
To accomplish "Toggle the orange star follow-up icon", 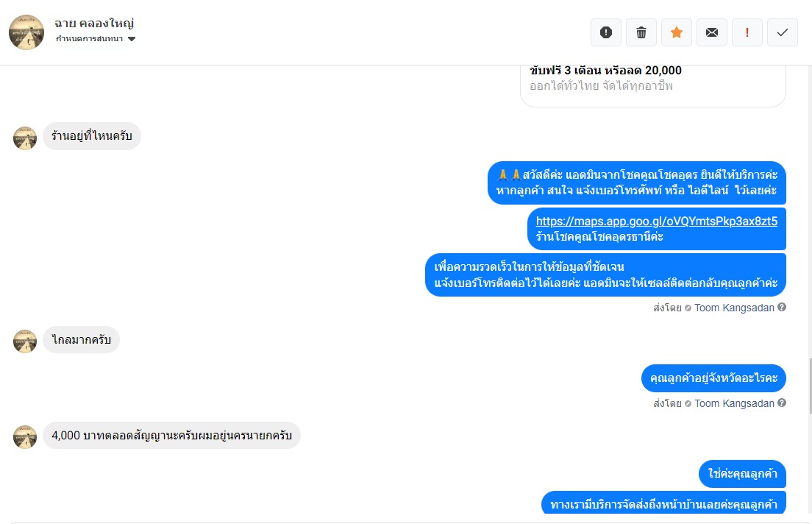I will pyautogui.click(x=677, y=32).
